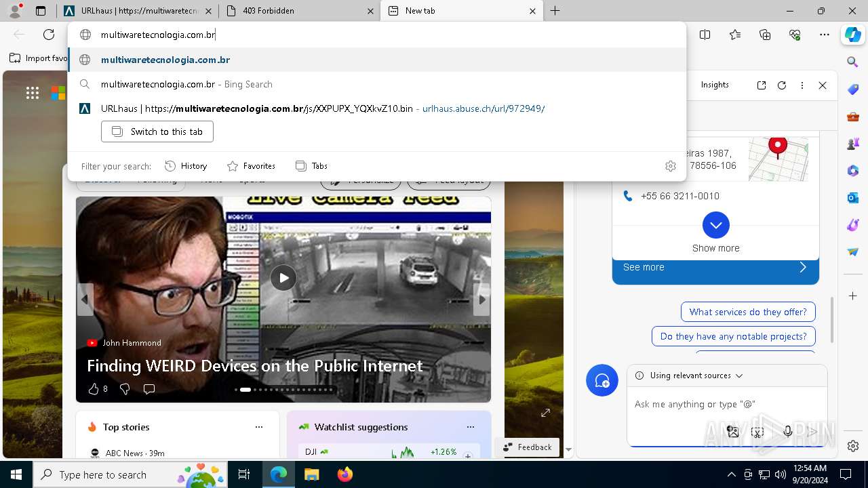Open the map thumbnail with pin
868x488 pixels.
[778, 159]
